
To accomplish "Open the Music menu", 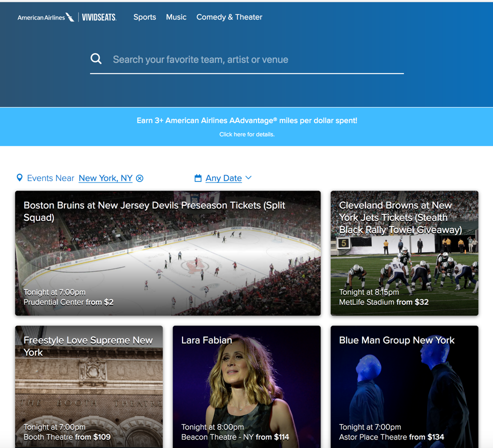I will [176, 17].
